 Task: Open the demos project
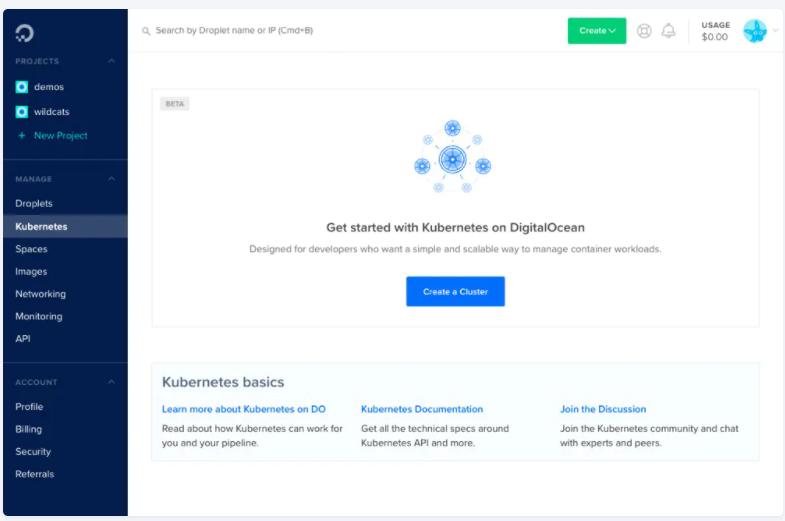(49, 87)
